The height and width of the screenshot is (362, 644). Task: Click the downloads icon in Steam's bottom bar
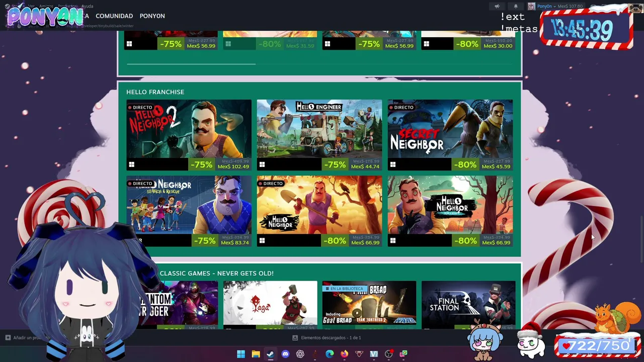pos(295,338)
